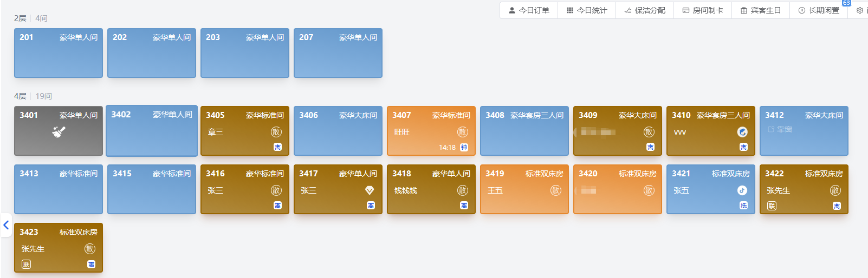
Task: Open 今日统计 statistics
Action: (x=587, y=10)
